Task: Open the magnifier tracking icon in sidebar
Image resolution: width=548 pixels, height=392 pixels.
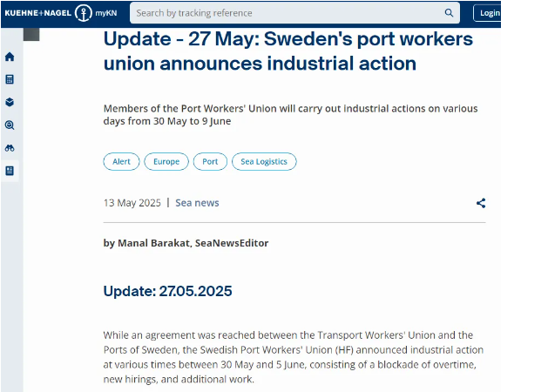Action: [x=10, y=125]
